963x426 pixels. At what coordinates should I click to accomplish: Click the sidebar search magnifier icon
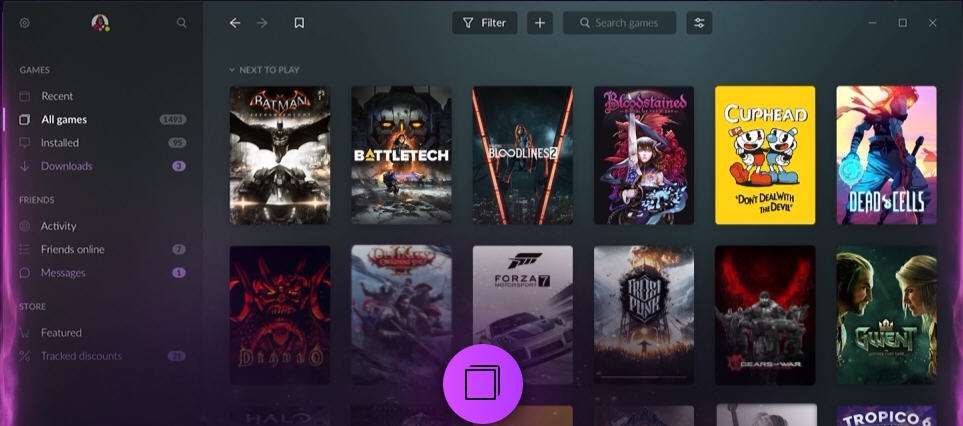(181, 23)
